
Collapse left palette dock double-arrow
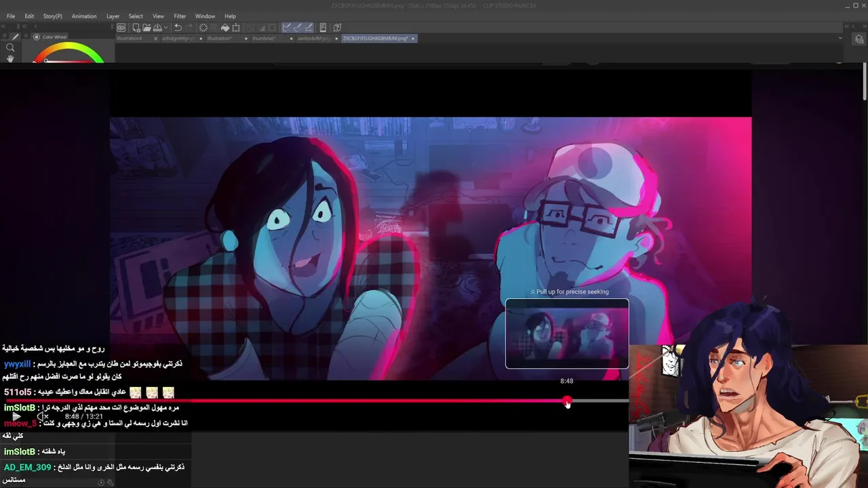(x=3, y=26)
